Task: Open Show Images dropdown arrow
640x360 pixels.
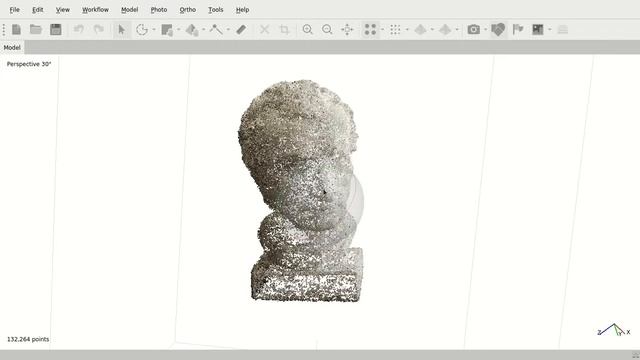Action: click(x=550, y=29)
